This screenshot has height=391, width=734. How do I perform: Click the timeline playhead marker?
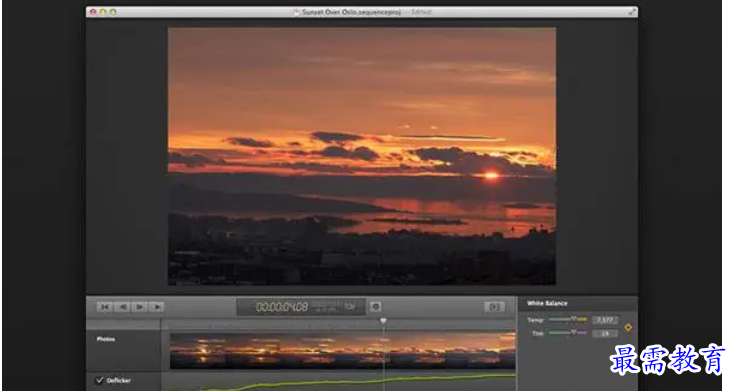(383, 321)
